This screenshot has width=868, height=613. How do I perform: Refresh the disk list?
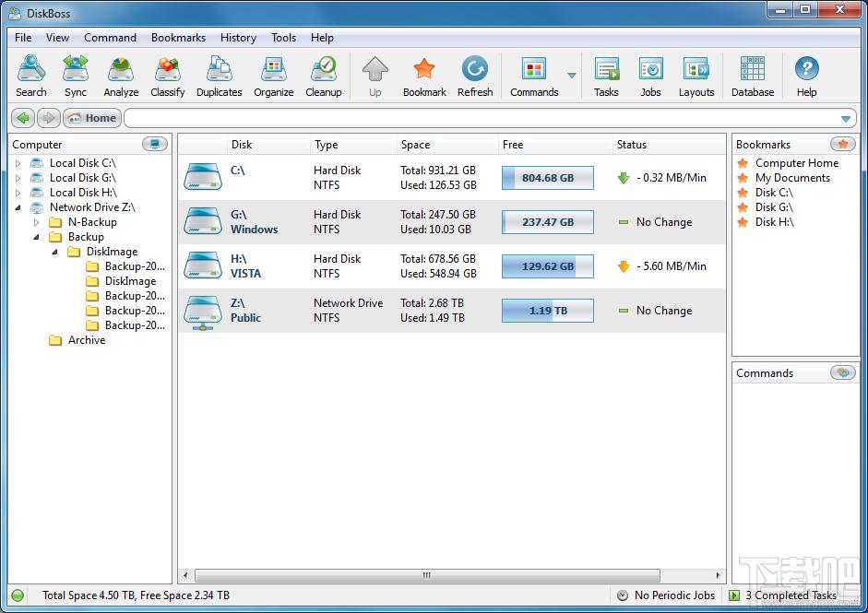click(x=475, y=76)
